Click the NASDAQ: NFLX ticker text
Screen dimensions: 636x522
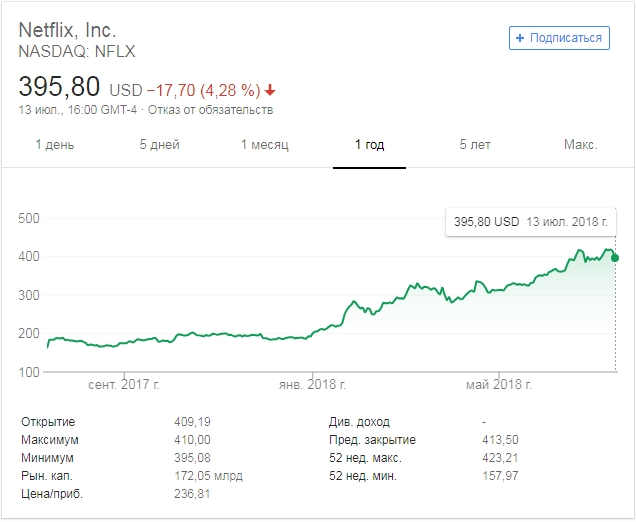point(77,51)
